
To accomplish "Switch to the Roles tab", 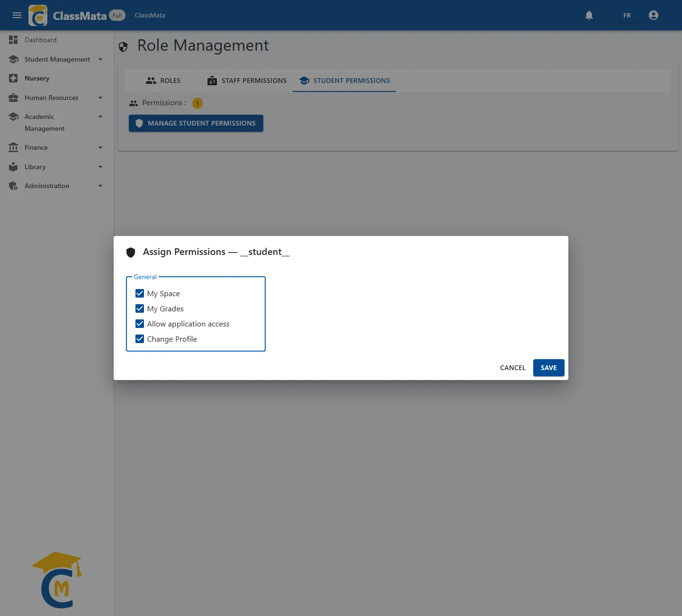I will point(163,81).
